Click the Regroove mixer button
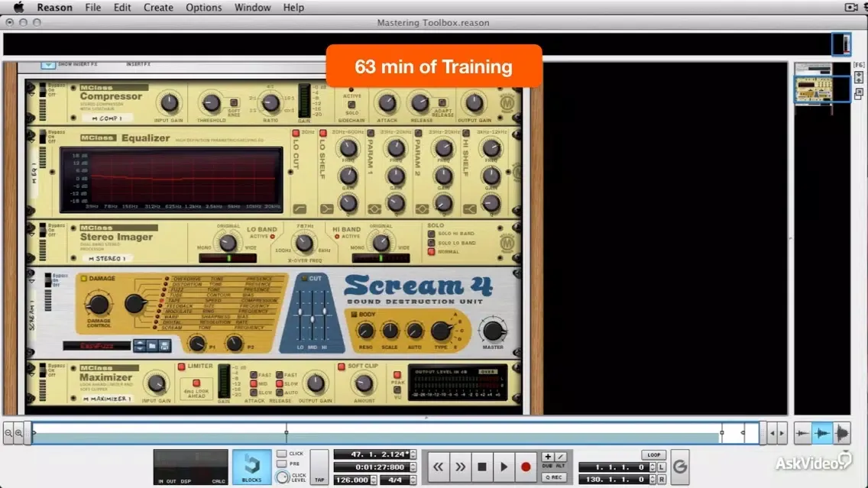The width and height of the screenshot is (868, 488). pyautogui.click(x=680, y=467)
